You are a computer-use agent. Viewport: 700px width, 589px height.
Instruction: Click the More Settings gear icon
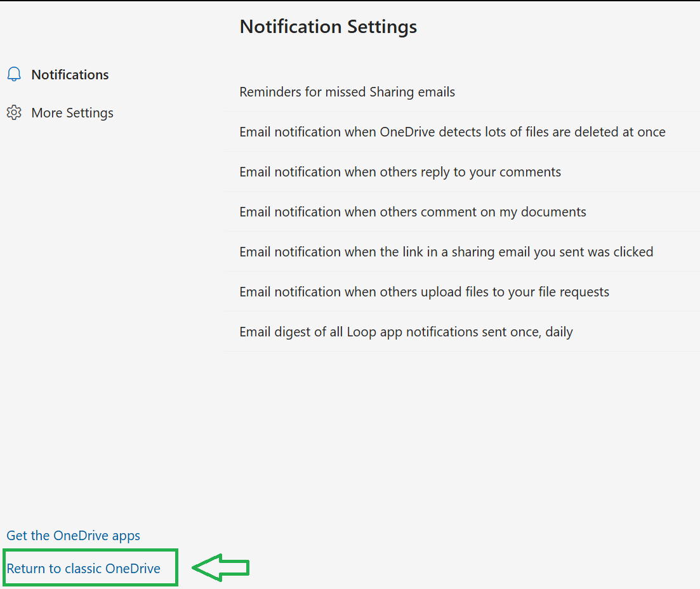pyautogui.click(x=15, y=112)
